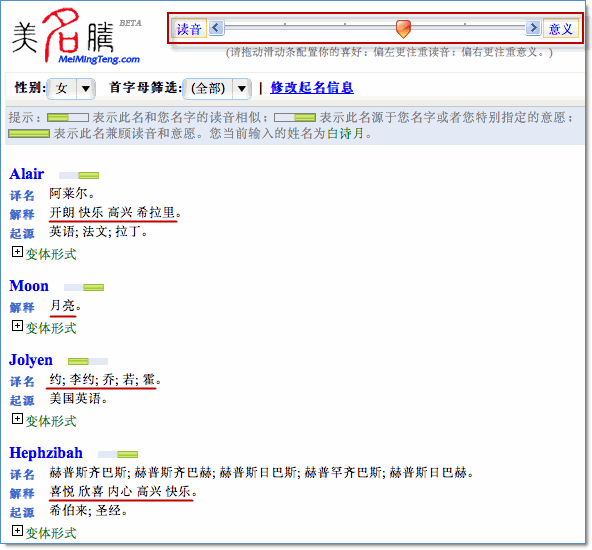Open the 首字母筛选 letter filter dropdown
Viewport: 592px width, 550px height.
(217, 89)
